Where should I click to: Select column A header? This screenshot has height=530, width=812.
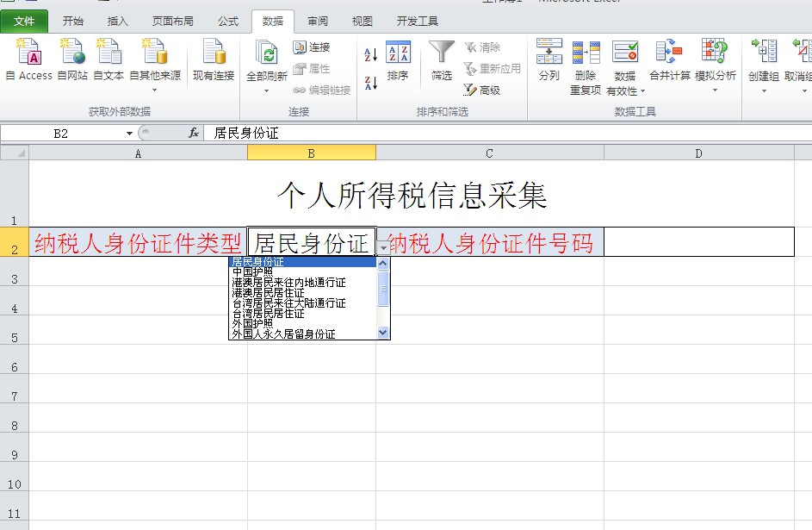pyautogui.click(x=139, y=153)
